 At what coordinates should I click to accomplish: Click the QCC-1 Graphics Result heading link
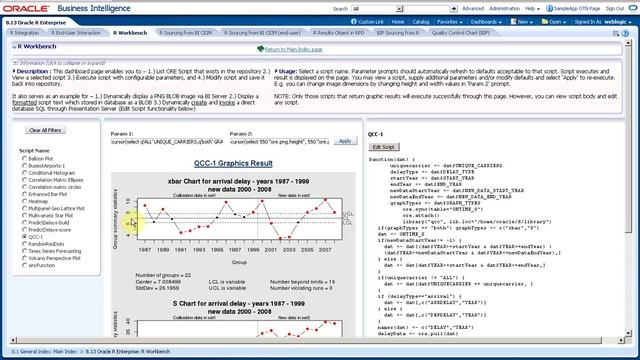(233, 163)
